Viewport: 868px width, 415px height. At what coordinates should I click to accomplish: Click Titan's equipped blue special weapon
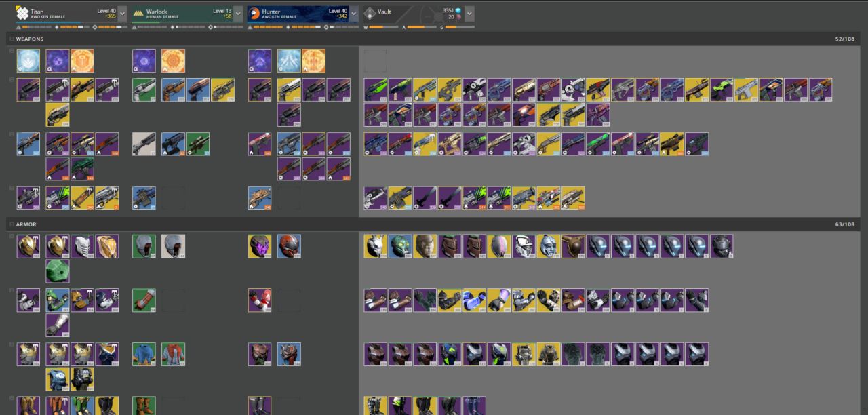pyautogui.click(x=28, y=144)
